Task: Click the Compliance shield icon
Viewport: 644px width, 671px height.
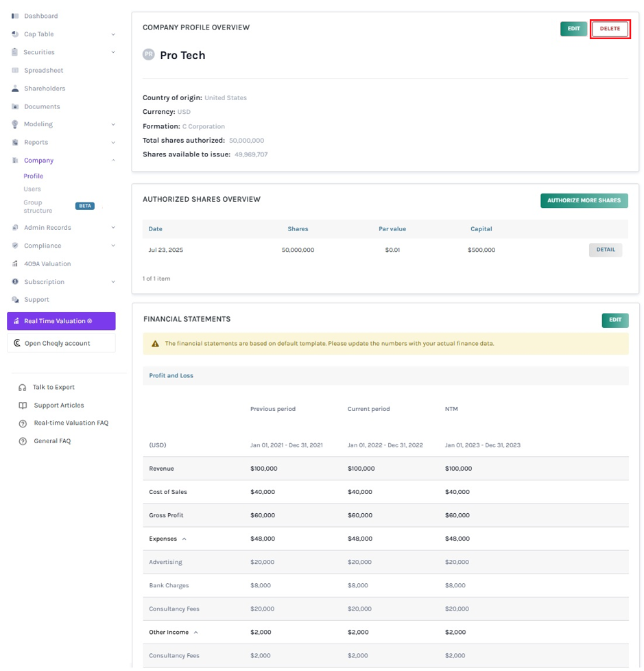Action: tap(15, 245)
